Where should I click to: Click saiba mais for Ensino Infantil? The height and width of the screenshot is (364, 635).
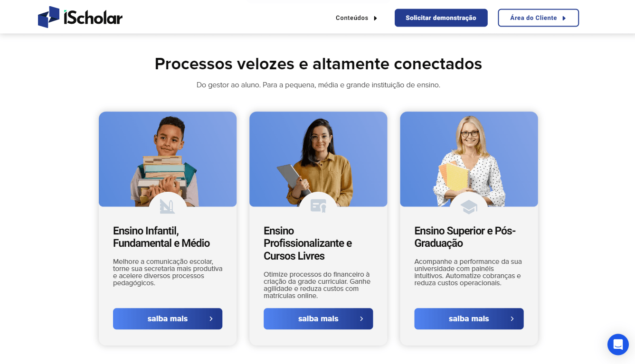(168, 319)
